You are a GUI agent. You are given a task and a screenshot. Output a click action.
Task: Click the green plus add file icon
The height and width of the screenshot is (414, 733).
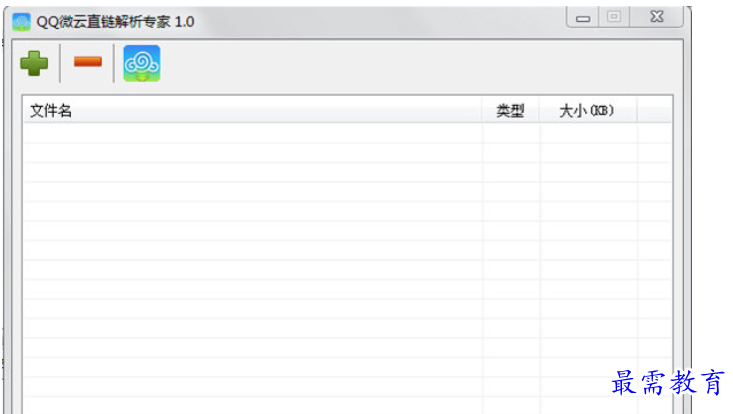[x=34, y=63]
